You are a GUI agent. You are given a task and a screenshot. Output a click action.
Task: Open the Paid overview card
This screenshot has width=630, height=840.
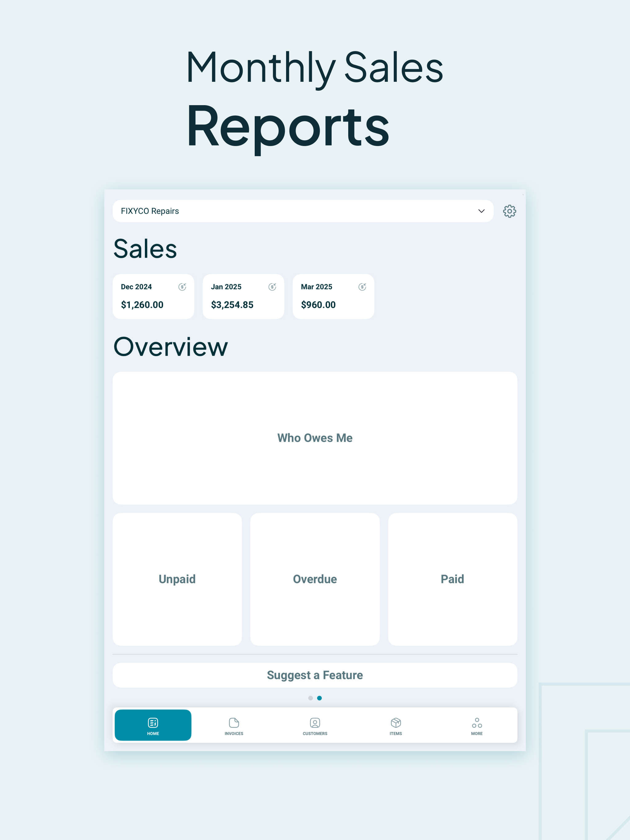point(452,579)
